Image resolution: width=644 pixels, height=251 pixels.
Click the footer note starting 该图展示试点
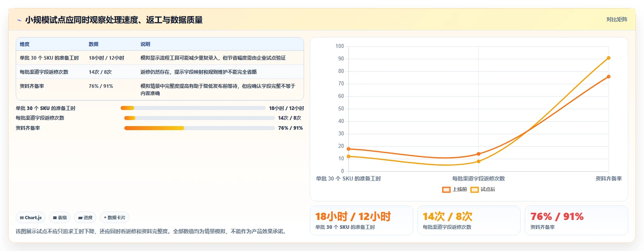click(x=152, y=231)
